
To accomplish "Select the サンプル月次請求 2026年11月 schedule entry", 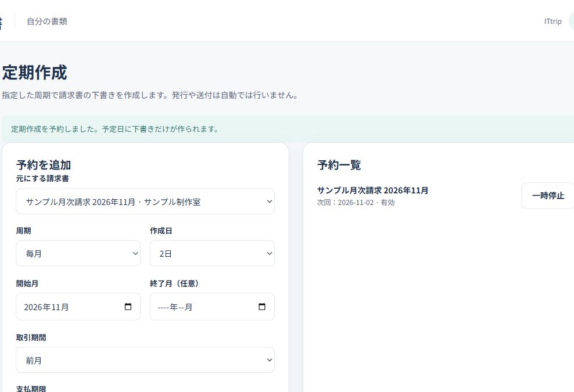I will [x=372, y=190].
